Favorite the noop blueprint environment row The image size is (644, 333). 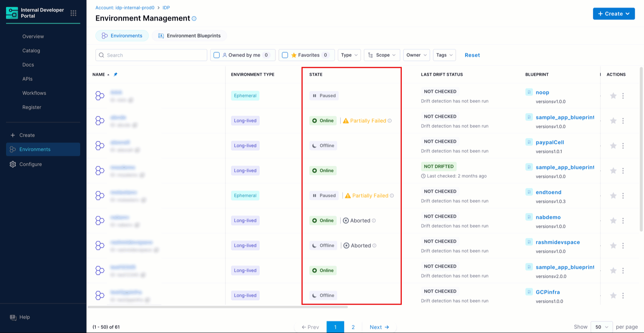613,96
